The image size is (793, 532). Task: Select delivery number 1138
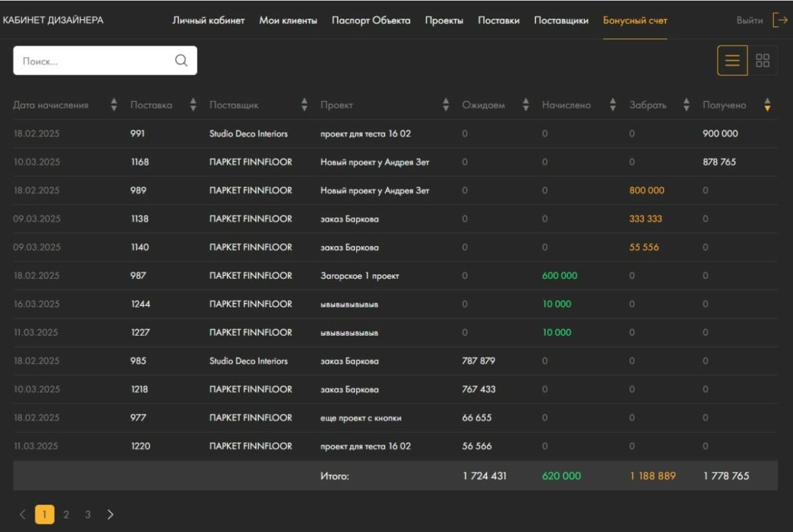tap(139, 219)
